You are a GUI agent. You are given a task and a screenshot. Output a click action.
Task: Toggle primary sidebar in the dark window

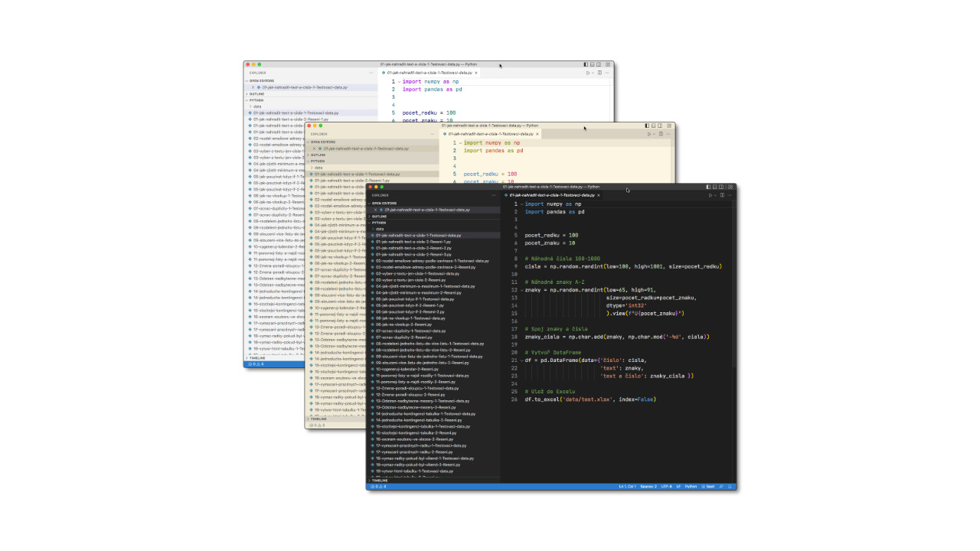(707, 187)
